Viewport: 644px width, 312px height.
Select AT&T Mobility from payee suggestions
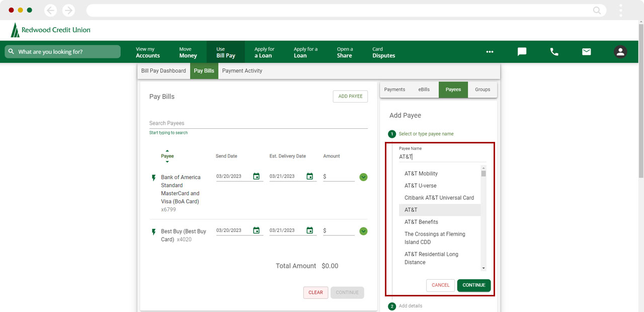point(440,174)
